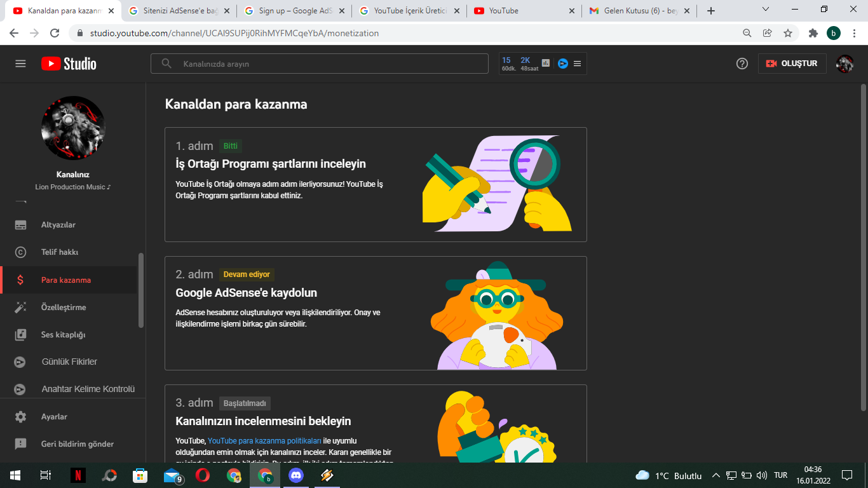Screen dimensions: 868x488
Task: Click the share page icon in address bar
Action: [768, 33]
